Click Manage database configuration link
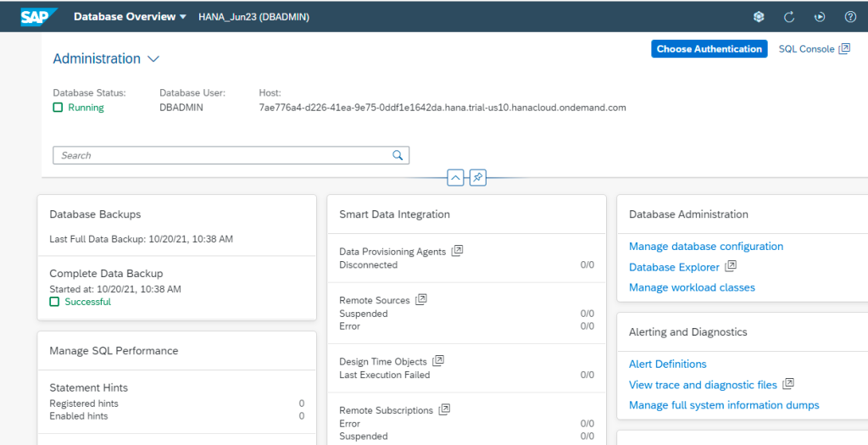The image size is (868, 445). coord(706,247)
